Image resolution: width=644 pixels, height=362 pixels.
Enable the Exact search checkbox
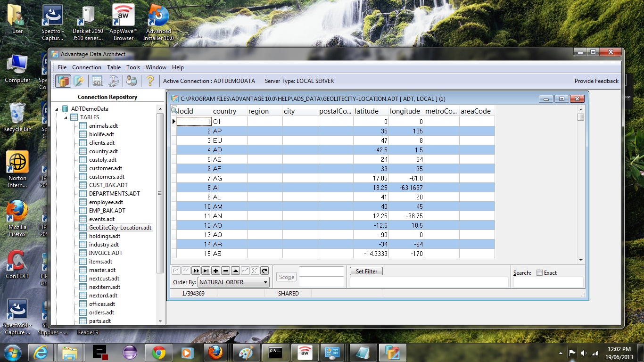(539, 273)
